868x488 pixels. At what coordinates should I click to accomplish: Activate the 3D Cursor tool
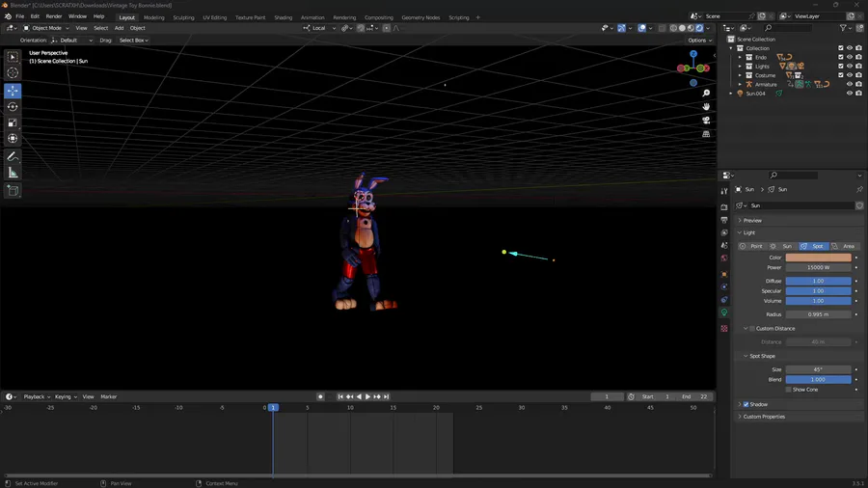(x=13, y=73)
